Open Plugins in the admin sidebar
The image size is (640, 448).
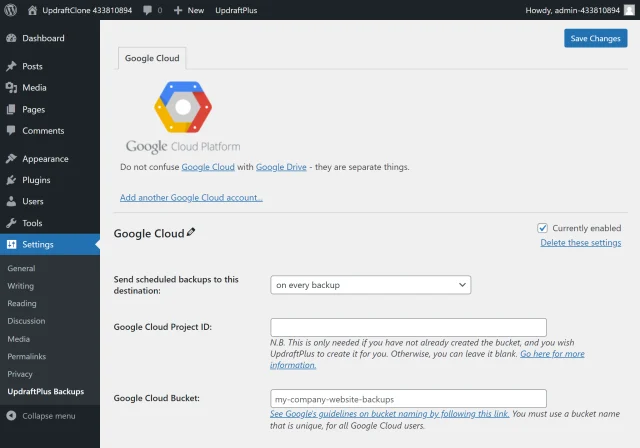(36, 180)
